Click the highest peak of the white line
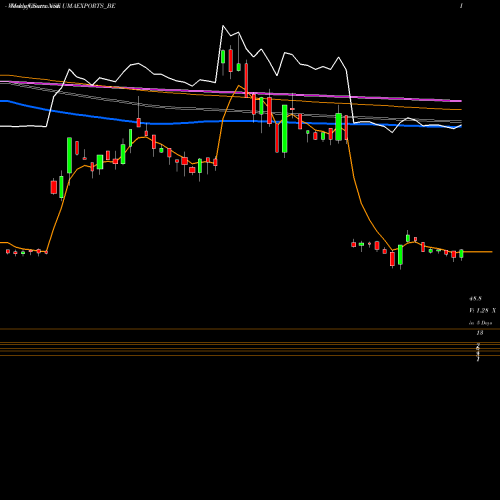 coord(223,26)
